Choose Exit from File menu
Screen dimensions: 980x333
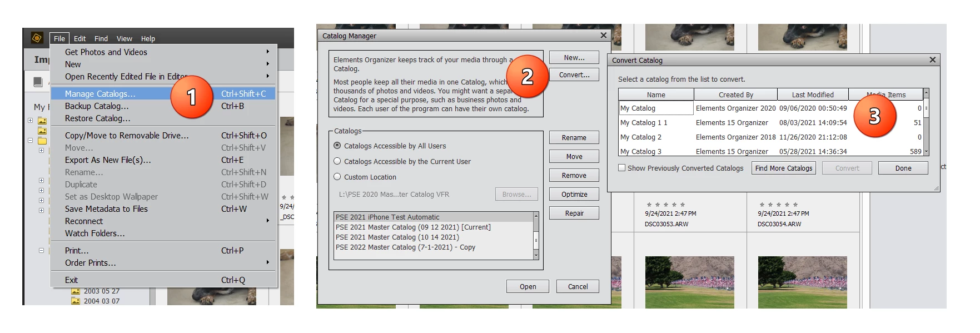click(162, 280)
